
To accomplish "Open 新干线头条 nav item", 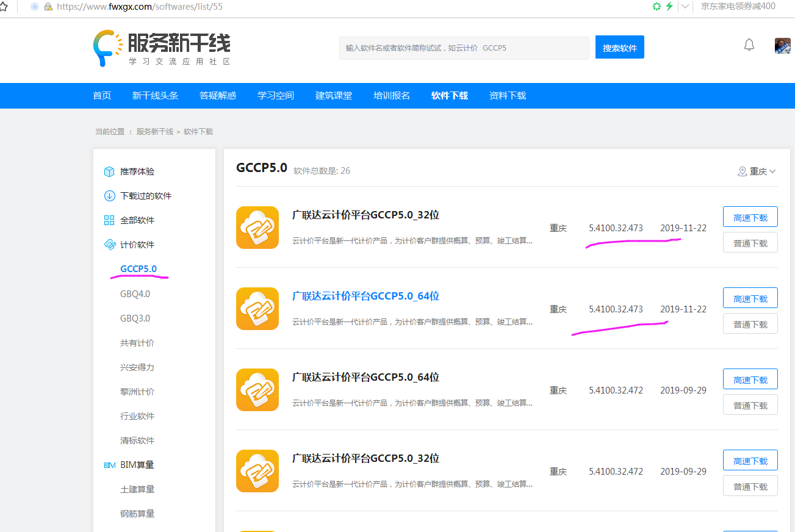I will coord(156,96).
